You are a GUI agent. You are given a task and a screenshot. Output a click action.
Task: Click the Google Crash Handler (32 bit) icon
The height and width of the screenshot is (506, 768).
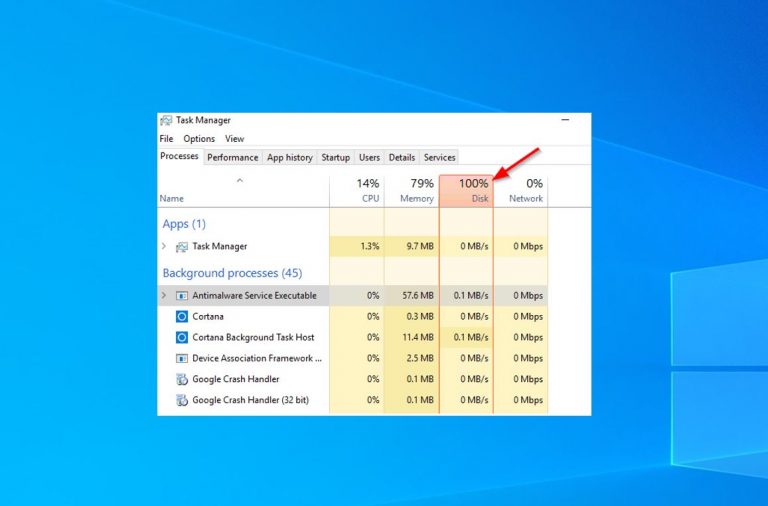point(182,400)
